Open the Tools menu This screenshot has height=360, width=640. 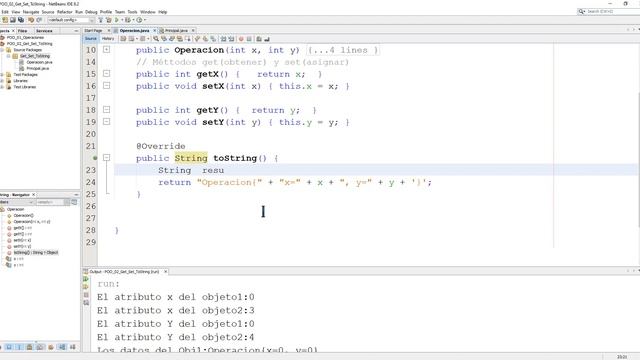point(132,12)
